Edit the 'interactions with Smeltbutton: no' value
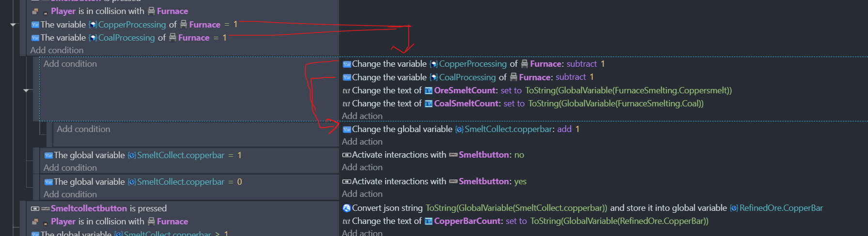This screenshot has width=868, height=236. point(519,155)
